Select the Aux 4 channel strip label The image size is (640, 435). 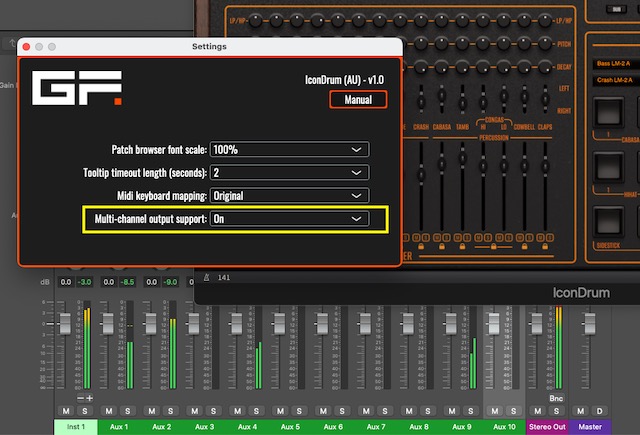coord(246,427)
